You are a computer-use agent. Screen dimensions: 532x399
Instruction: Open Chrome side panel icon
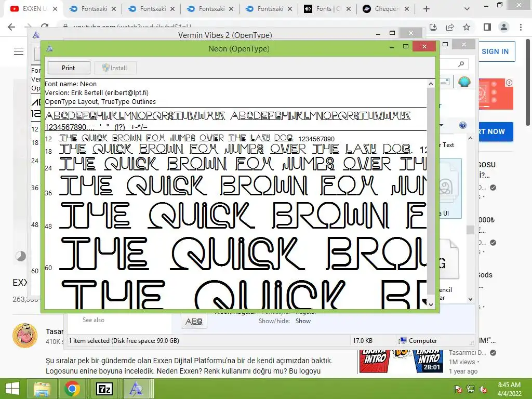(x=487, y=27)
